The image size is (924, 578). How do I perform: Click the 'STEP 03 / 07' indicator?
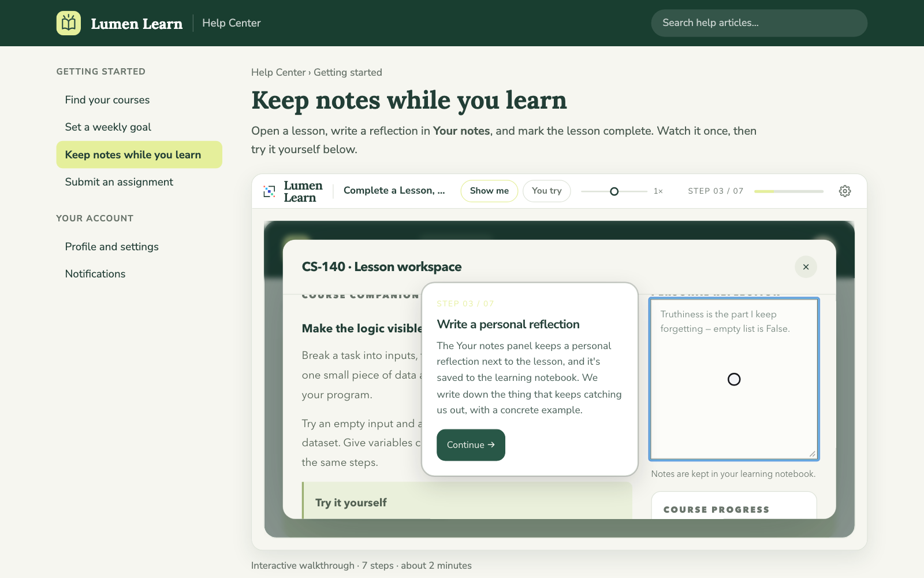pyautogui.click(x=716, y=191)
